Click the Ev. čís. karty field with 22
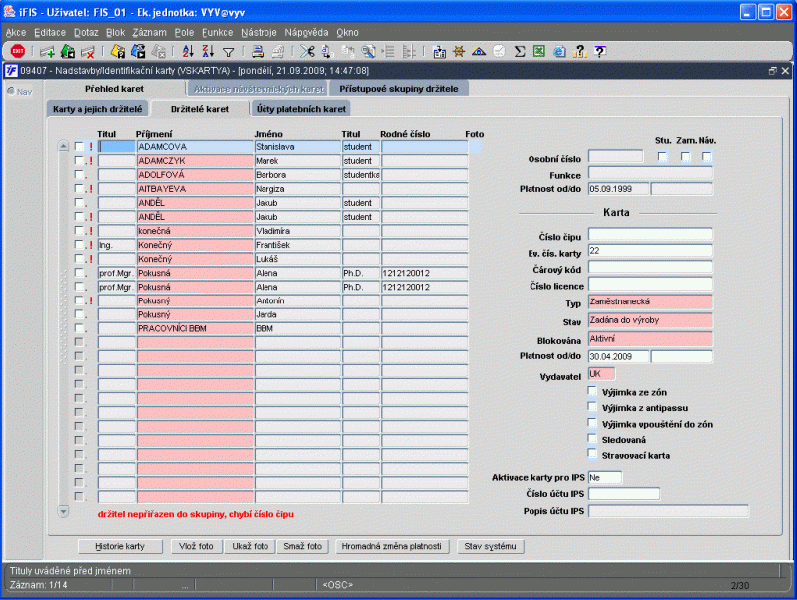797x600 pixels. (x=650, y=251)
